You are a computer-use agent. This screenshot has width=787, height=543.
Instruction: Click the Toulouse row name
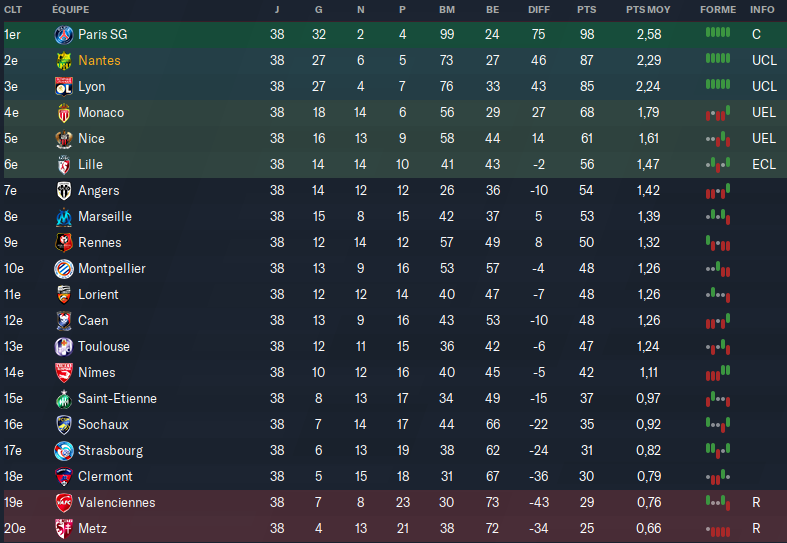pos(104,347)
